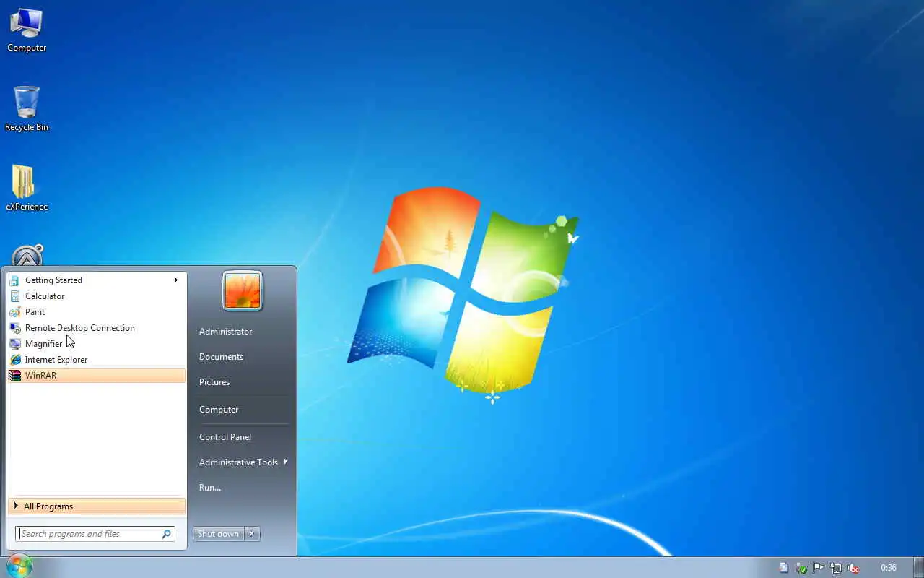
Task: Click the Magnifier icon in Start menu
Action: coord(14,344)
